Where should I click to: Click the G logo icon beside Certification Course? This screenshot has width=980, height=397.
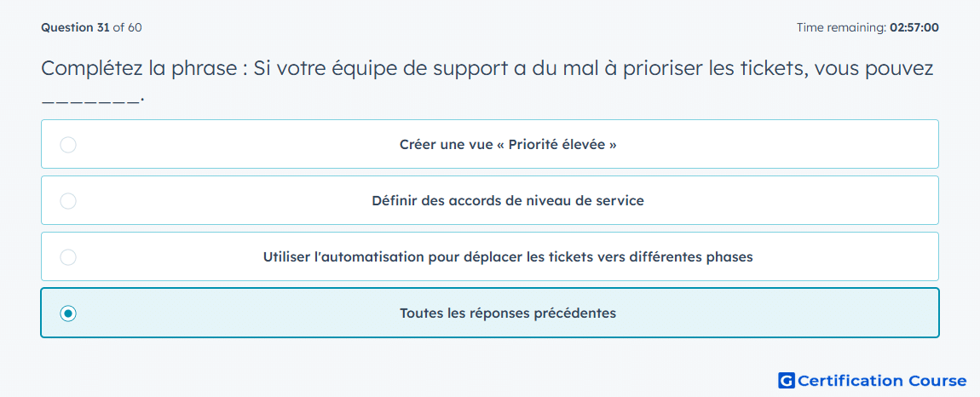[x=787, y=380]
